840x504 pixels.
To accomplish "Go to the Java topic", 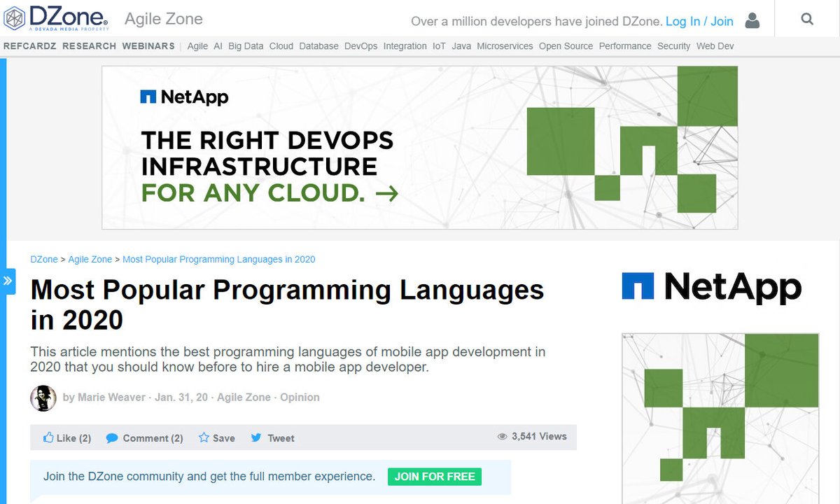I will [x=461, y=46].
